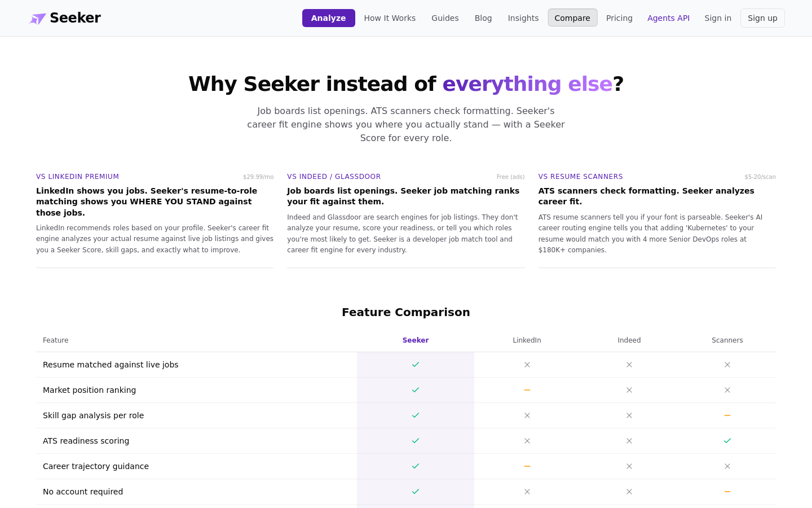
Task: Click the purple Analyze button
Action: coord(329,18)
